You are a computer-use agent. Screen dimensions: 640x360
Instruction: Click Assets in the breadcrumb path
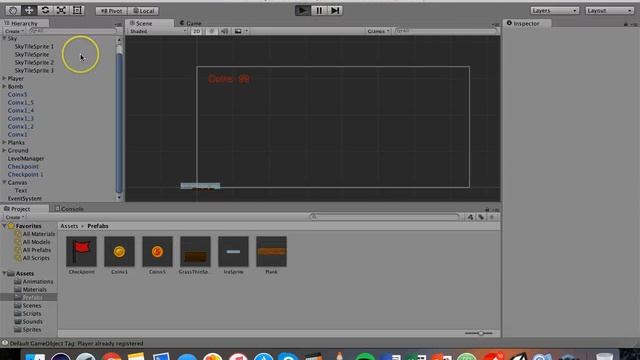[x=69, y=226]
